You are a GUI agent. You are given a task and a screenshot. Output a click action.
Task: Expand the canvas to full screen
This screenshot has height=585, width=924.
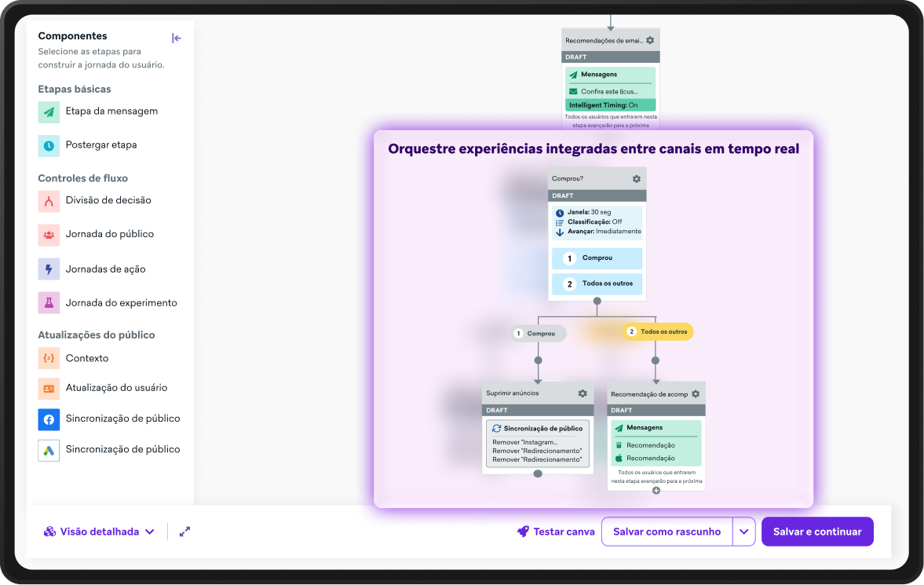[185, 532]
